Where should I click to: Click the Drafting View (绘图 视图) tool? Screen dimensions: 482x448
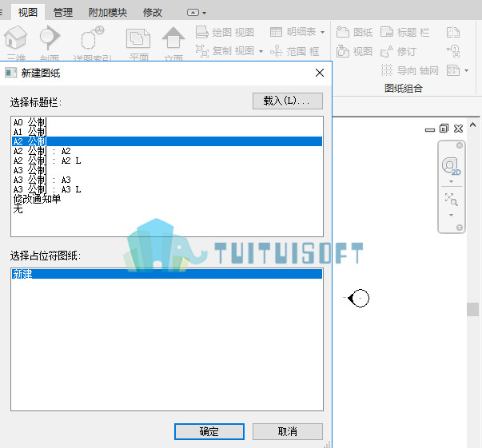(x=225, y=32)
